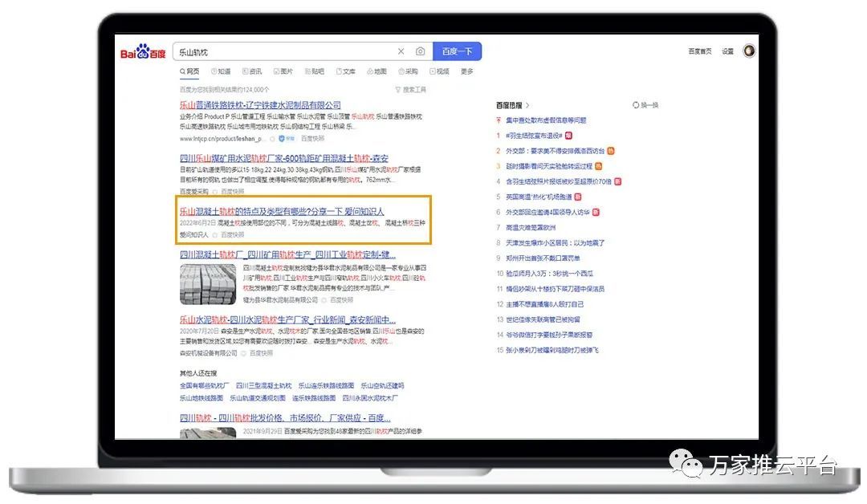867x504 pixels.
Task: Click the shield icon under the first result
Action: (281, 139)
